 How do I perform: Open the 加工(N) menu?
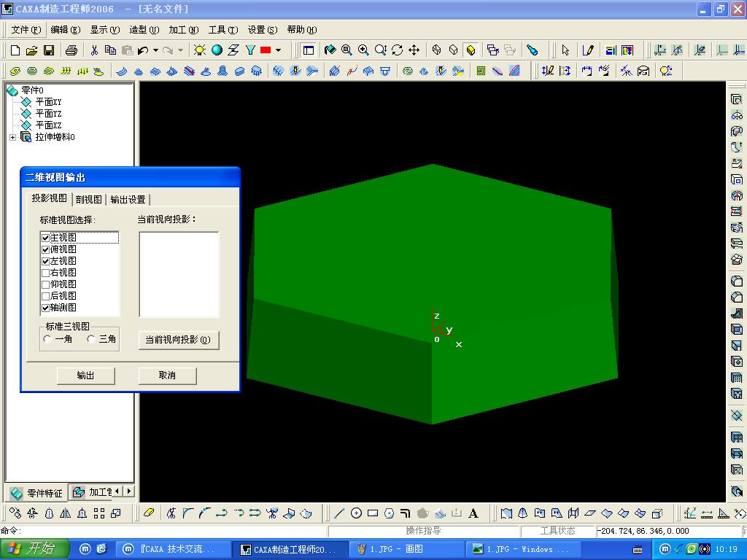tap(183, 29)
